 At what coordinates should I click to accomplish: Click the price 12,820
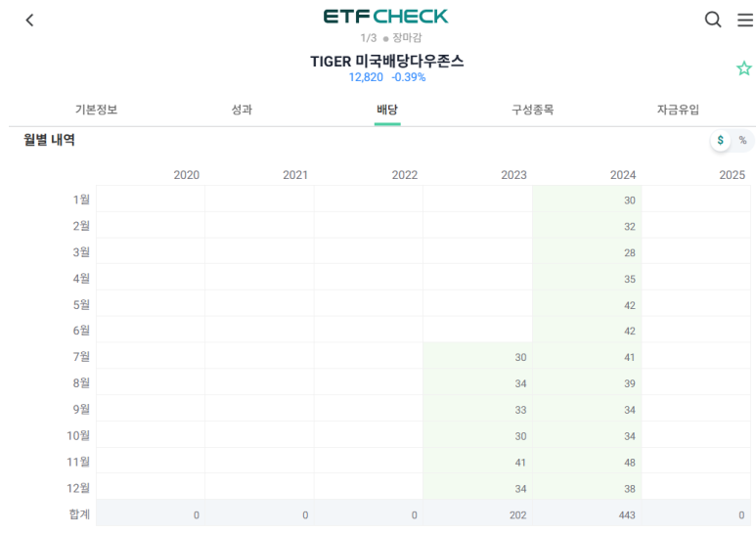click(x=366, y=77)
